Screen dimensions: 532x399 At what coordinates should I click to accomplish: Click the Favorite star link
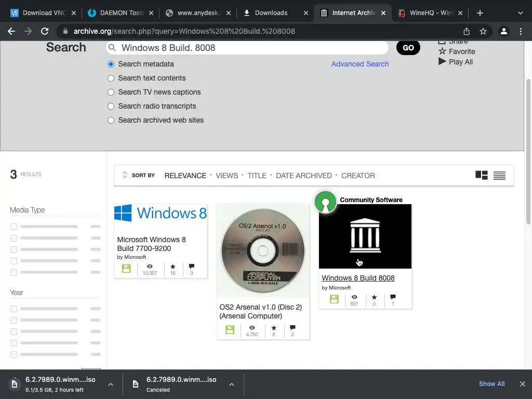pos(457,51)
